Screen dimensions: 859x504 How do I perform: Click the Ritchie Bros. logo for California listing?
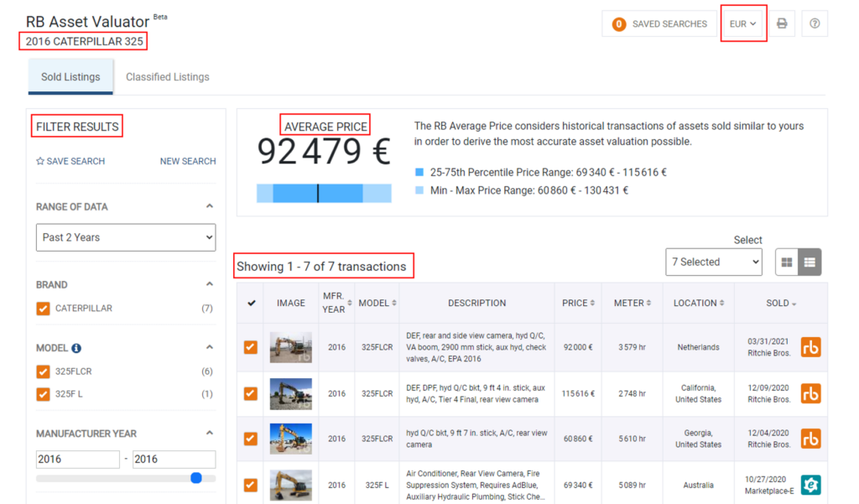pos(811,393)
